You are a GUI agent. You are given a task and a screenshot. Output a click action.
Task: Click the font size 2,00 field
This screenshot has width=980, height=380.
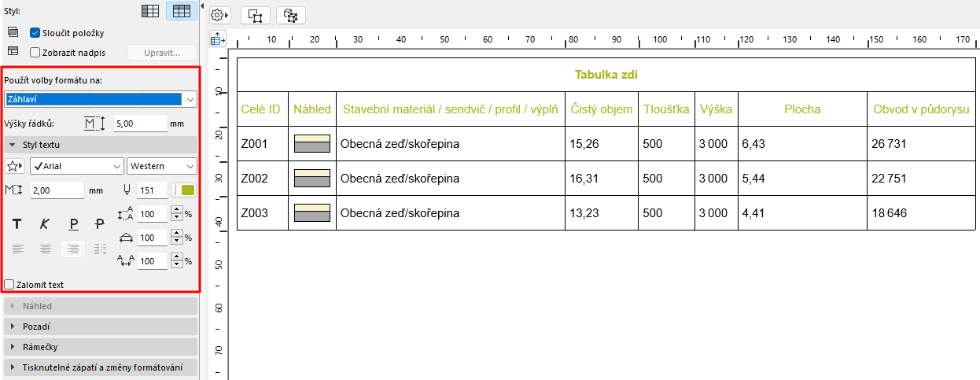point(57,190)
